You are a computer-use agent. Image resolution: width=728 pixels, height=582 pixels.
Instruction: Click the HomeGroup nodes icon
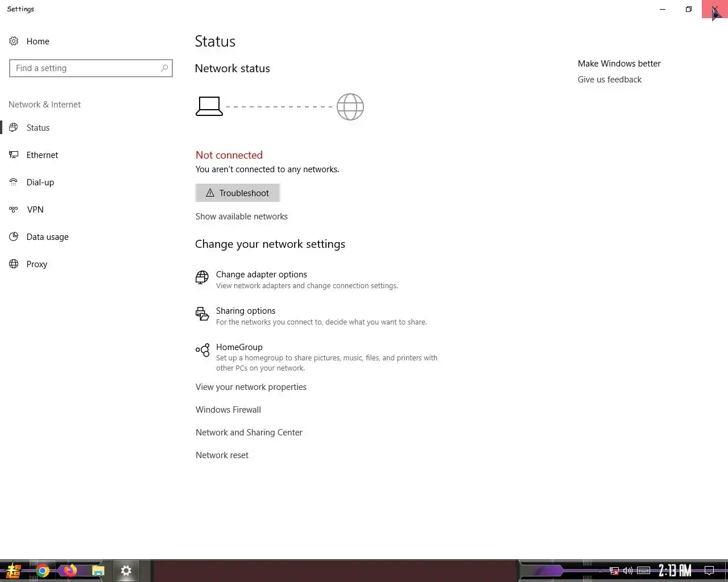[x=202, y=350]
